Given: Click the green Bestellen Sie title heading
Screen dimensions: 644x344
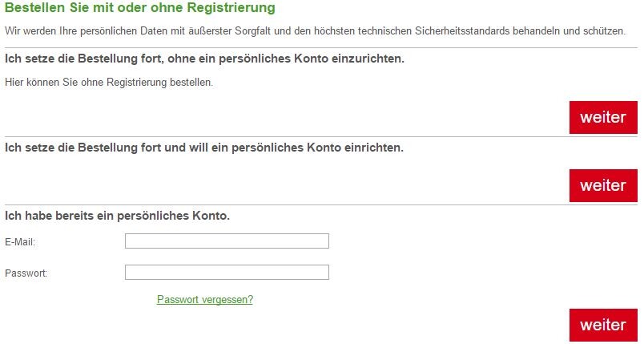Looking at the screenshot, I should [140, 7].
